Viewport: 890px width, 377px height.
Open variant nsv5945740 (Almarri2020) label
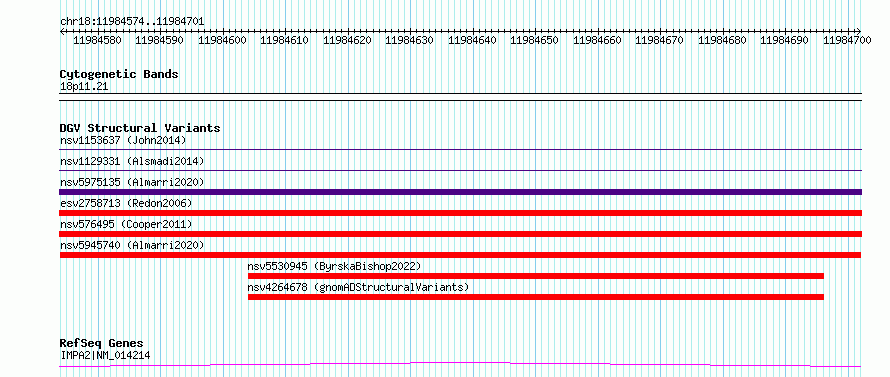pos(132,245)
